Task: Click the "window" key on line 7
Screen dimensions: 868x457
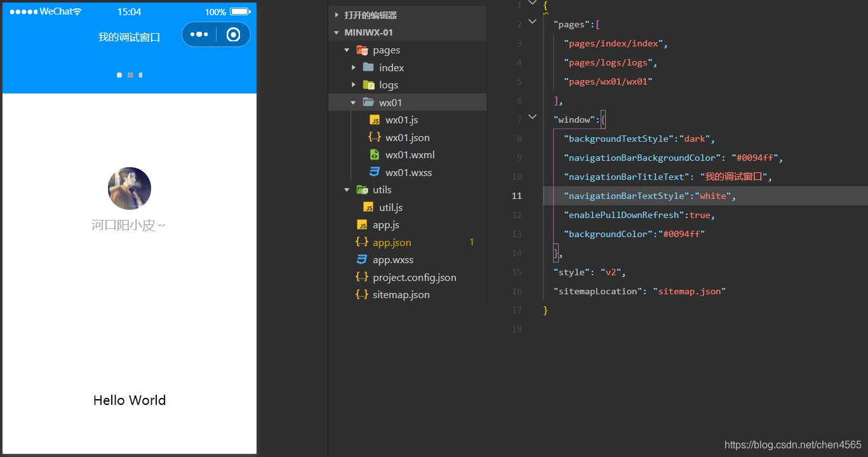Action: point(575,119)
